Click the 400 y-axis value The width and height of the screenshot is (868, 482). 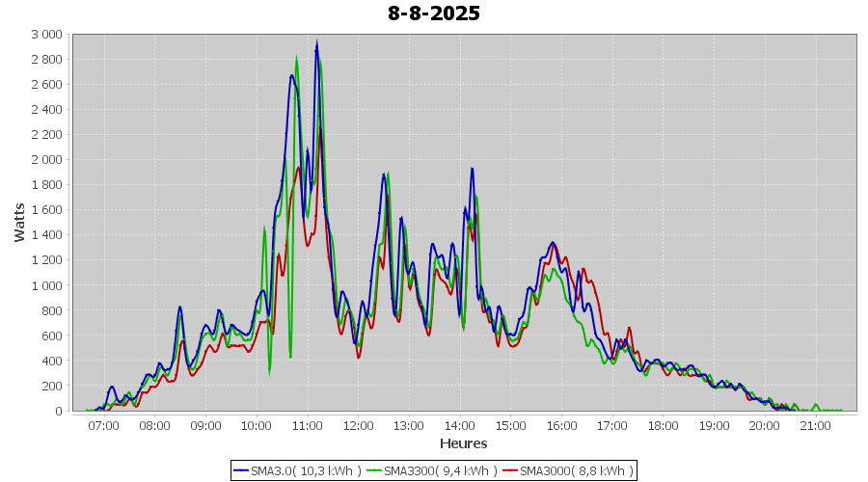(51, 361)
